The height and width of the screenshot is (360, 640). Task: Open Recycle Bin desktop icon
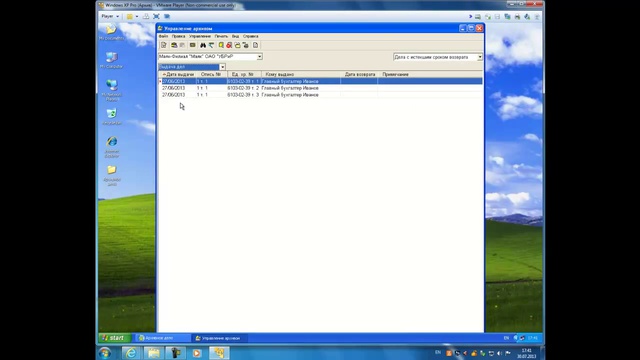click(x=112, y=116)
